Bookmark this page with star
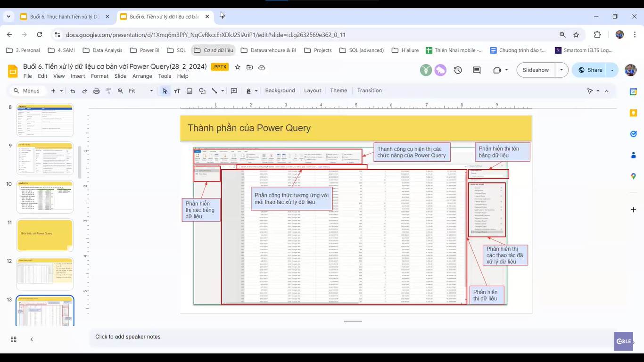The image size is (644, 362). (x=576, y=34)
